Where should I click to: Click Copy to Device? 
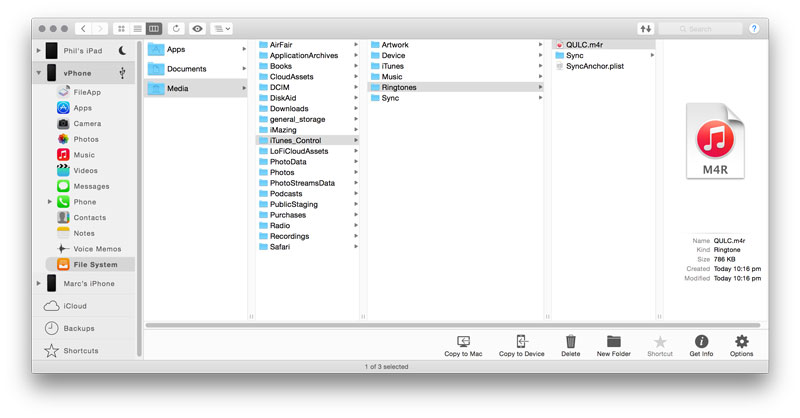coord(521,346)
